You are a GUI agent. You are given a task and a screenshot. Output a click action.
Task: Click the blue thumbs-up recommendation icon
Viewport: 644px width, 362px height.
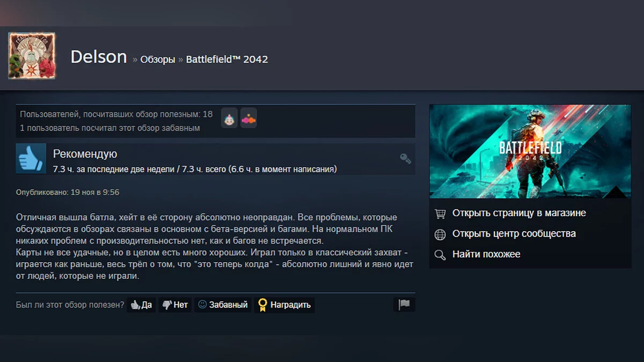coord(31,158)
